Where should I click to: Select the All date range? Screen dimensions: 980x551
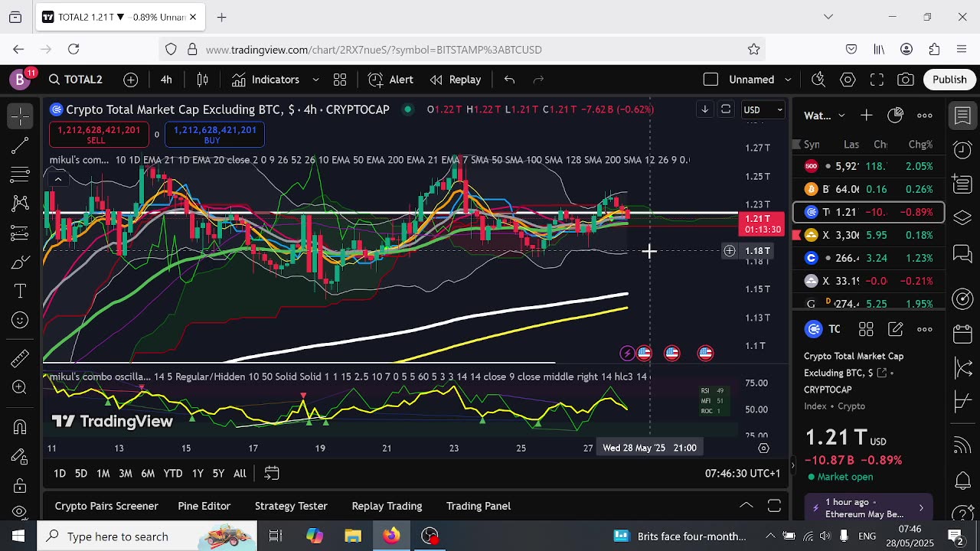point(240,474)
